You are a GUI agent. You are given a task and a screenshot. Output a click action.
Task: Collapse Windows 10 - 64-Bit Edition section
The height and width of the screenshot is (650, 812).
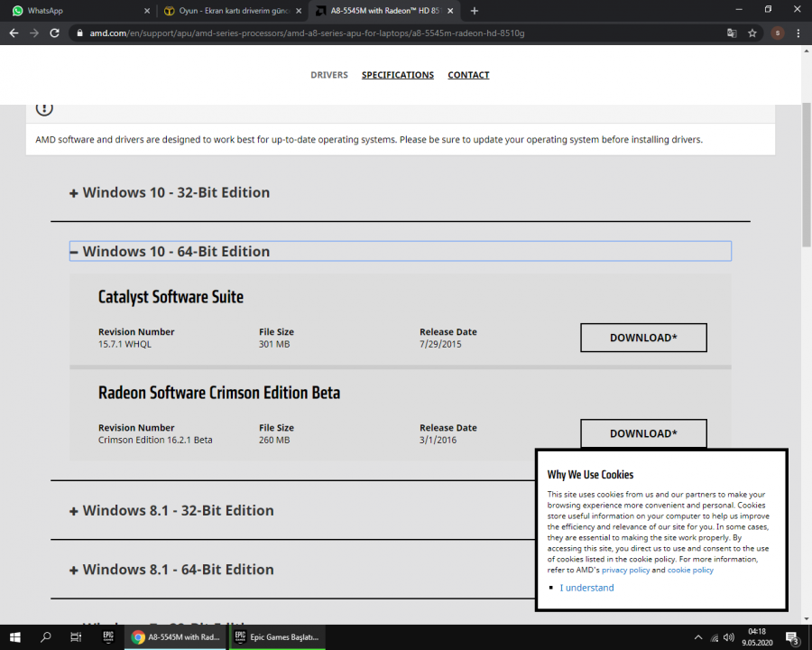pyautogui.click(x=170, y=252)
